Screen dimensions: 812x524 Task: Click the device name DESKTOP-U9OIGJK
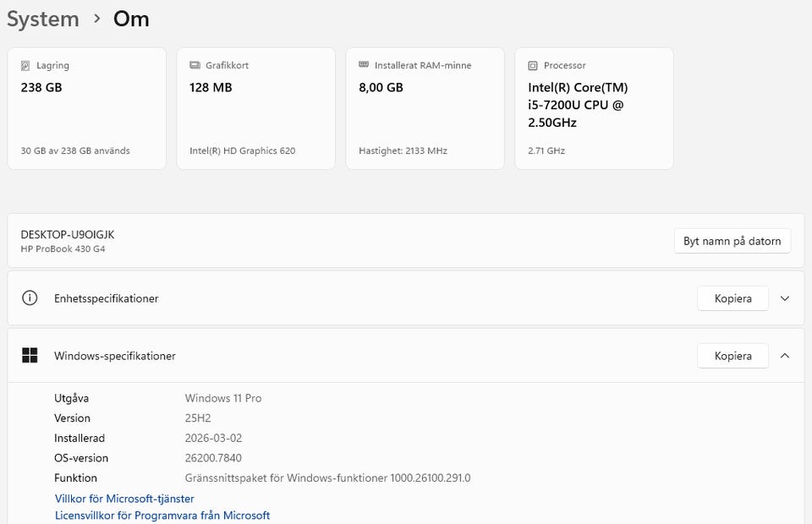(68, 234)
